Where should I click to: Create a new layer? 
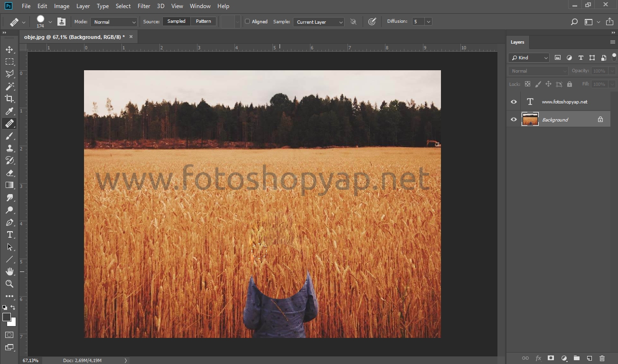(589, 358)
